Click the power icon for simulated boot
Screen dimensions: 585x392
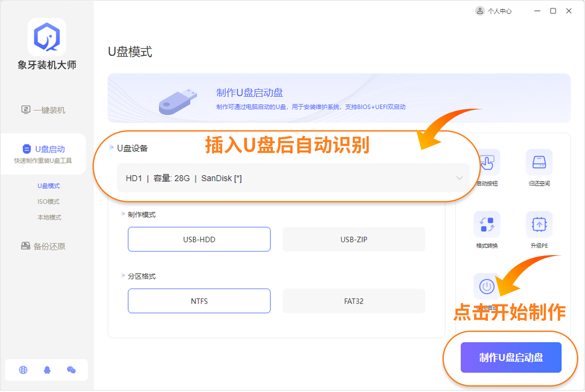tap(486, 286)
